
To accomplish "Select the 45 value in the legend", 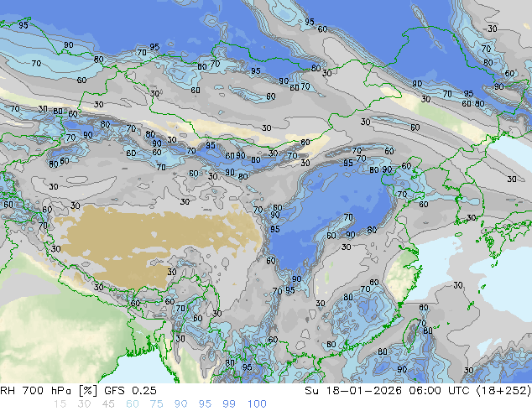I will tap(108, 404).
